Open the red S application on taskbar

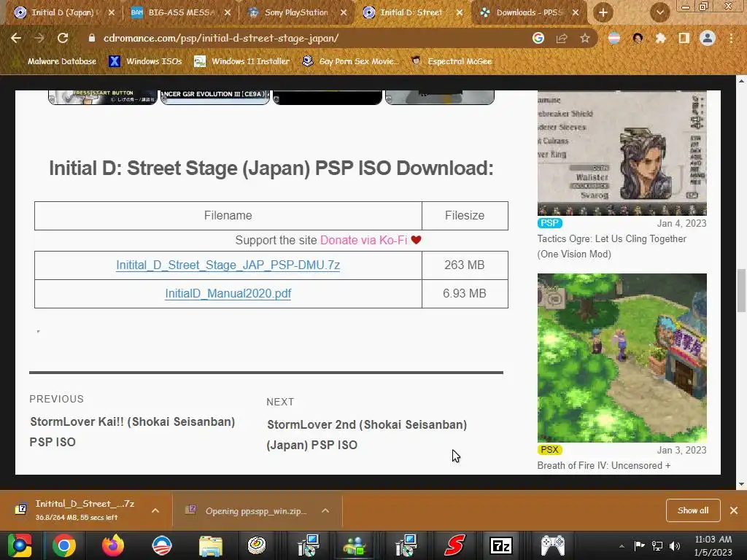[454, 545]
